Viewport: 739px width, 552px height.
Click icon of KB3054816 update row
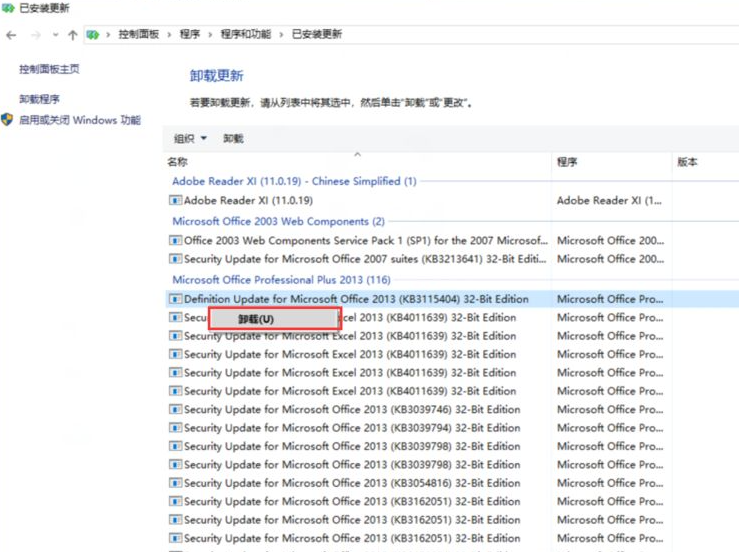coord(175,483)
